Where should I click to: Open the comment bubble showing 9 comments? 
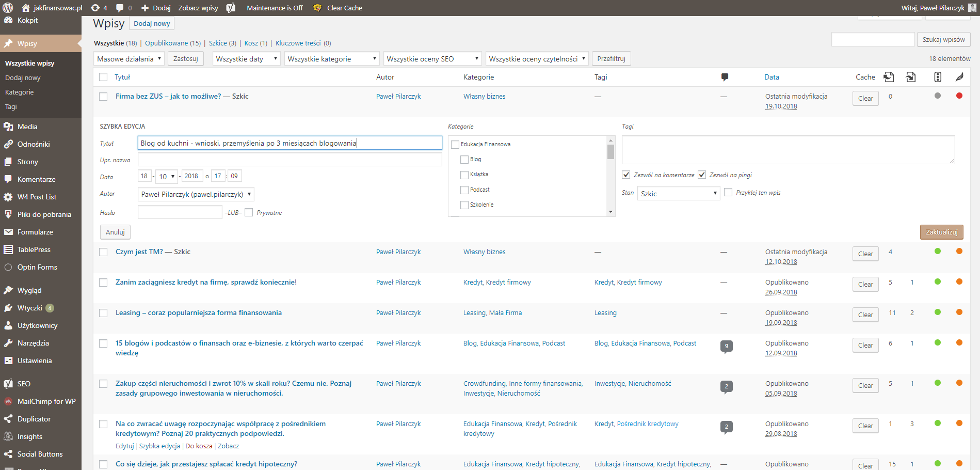coord(726,346)
